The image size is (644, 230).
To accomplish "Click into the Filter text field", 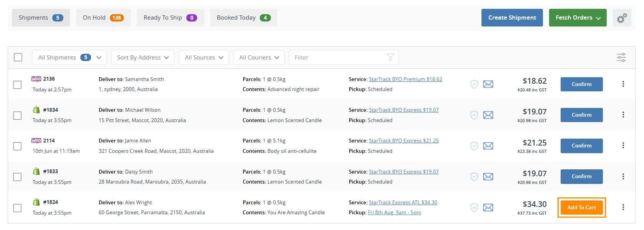I will 338,58.
